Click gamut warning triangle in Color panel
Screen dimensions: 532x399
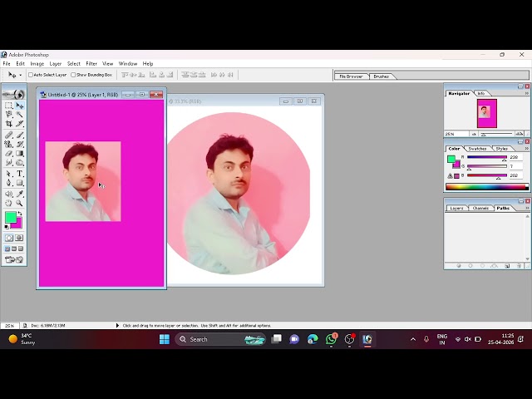(x=450, y=175)
